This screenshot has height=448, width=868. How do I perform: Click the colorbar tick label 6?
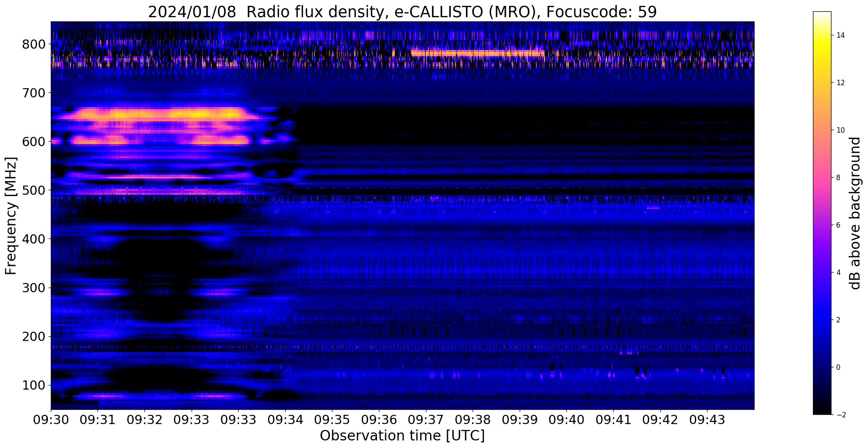coord(839,225)
